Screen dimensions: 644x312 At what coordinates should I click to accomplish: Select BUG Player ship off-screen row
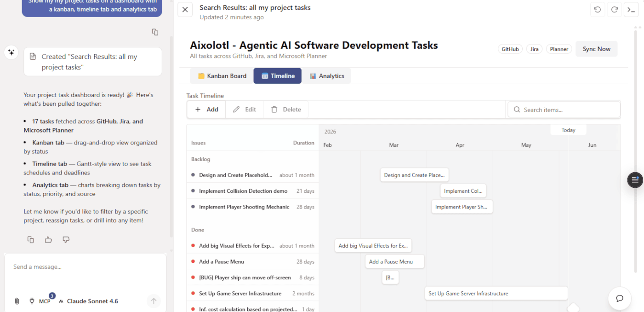coord(253,277)
